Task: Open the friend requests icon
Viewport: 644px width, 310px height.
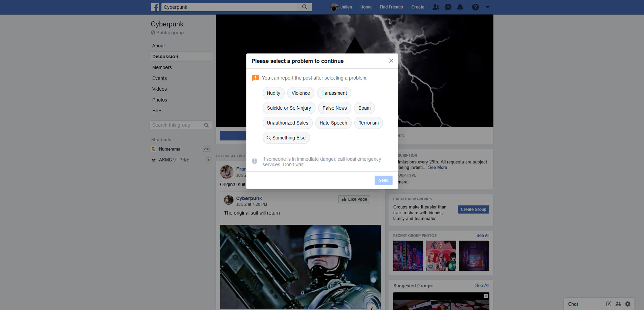Action: tap(436, 7)
